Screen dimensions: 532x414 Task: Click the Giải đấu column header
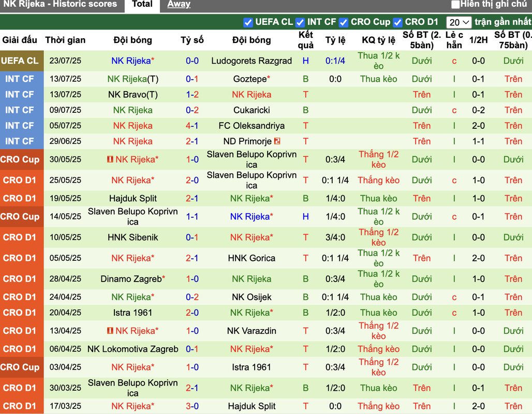20,40
